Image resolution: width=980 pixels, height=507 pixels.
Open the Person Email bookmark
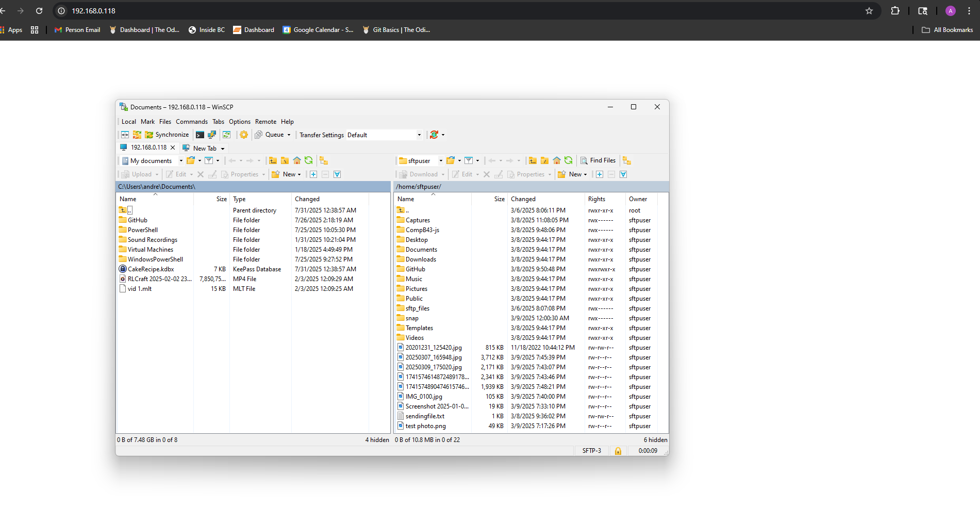77,30
